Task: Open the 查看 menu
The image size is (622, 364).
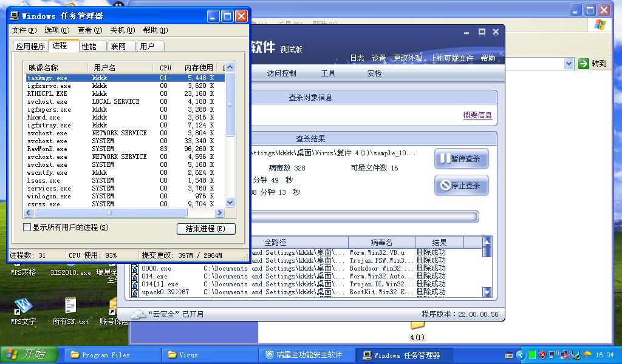Action: click(90, 30)
